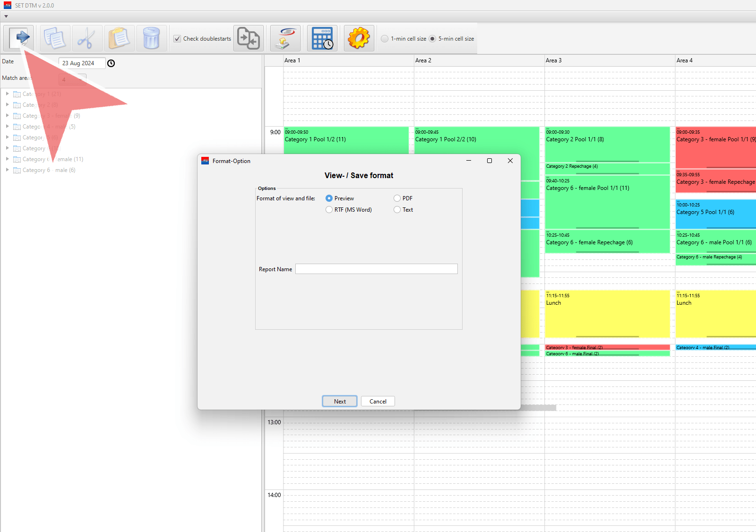The width and height of the screenshot is (756, 532).
Task: Choose PDF as the save format
Action: coord(397,198)
